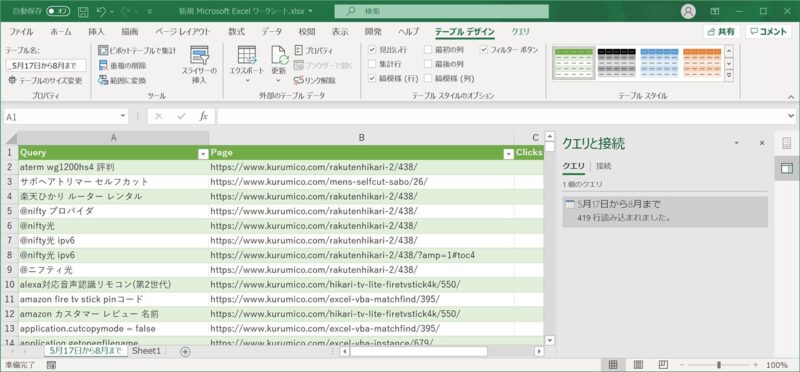Expand table styles gallery (more button)

(x=729, y=76)
